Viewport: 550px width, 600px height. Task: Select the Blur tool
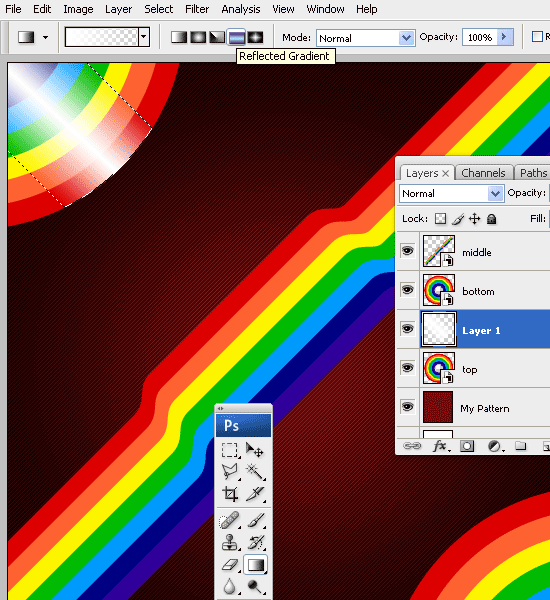[x=230, y=586]
